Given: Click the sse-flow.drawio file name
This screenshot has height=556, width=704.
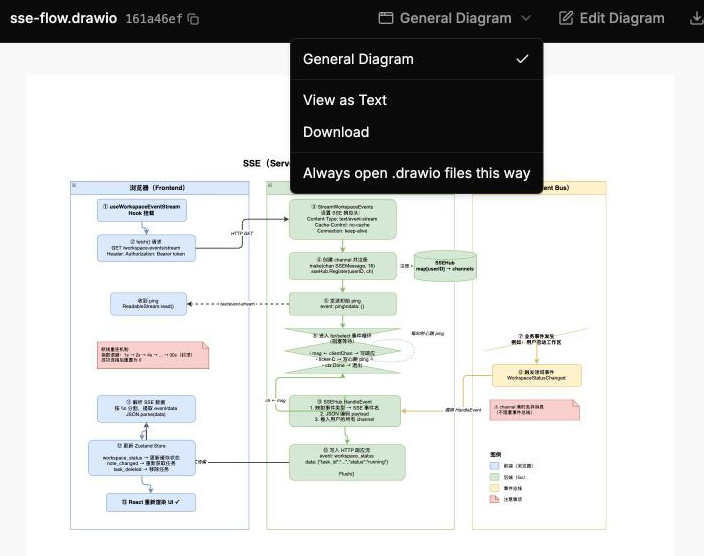Looking at the screenshot, I should coord(63,18).
